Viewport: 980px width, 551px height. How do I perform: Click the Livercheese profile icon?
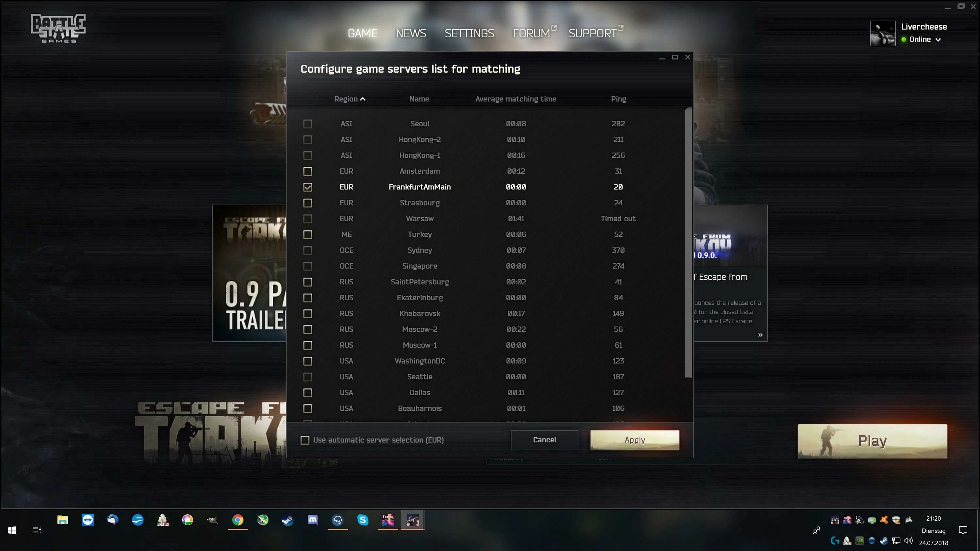coord(882,32)
